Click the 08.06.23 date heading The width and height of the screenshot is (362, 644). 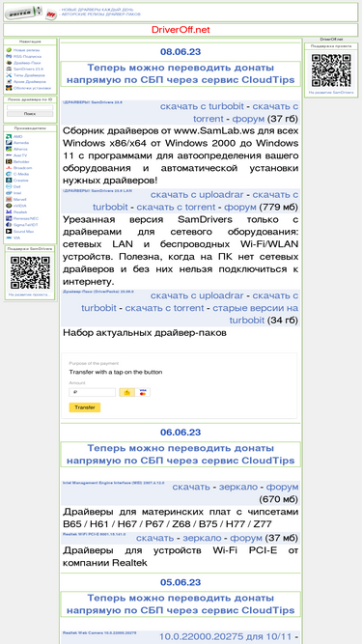coord(181,52)
